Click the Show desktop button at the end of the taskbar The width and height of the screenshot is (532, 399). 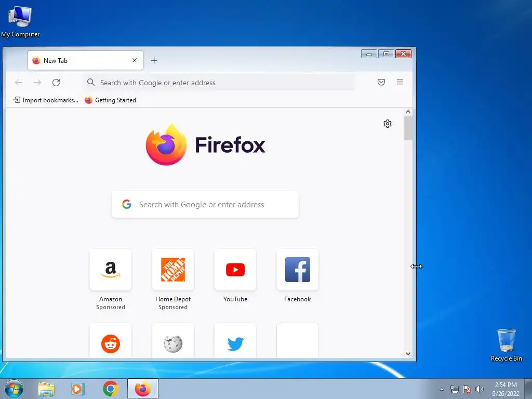pyautogui.click(x=528, y=389)
